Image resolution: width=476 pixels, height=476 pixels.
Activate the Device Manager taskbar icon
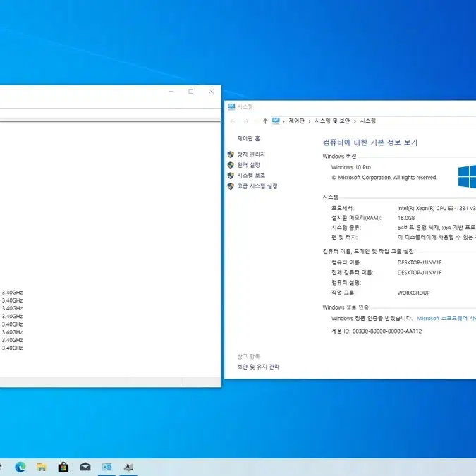tap(128, 467)
